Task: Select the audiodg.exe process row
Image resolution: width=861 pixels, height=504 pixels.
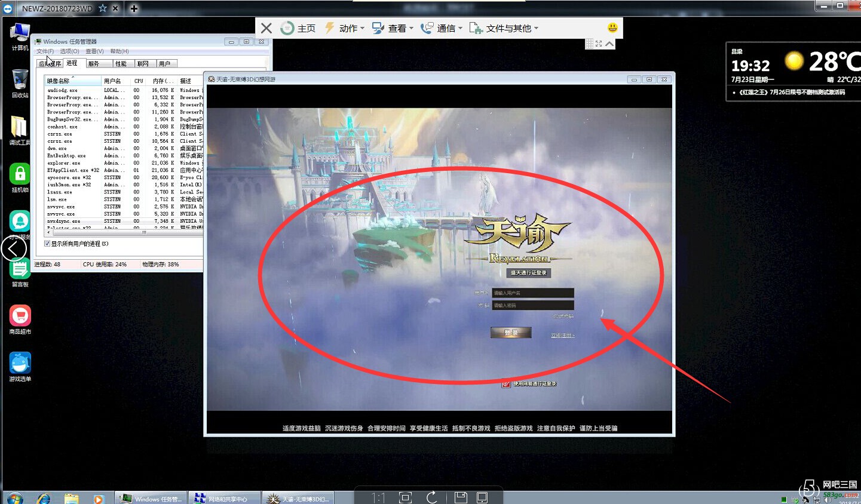Action: pyautogui.click(x=124, y=90)
